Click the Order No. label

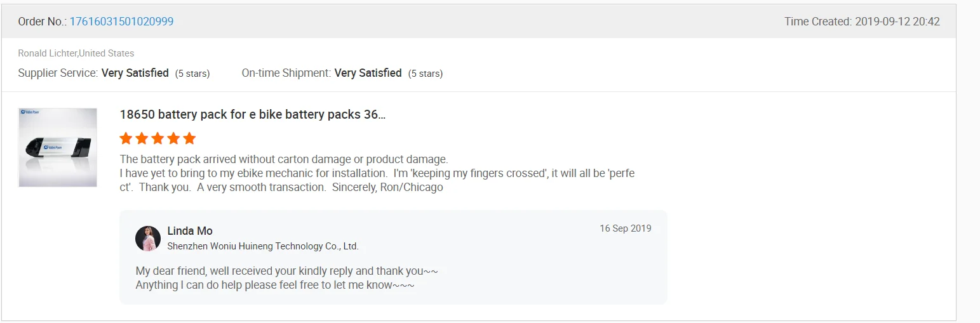point(42,22)
